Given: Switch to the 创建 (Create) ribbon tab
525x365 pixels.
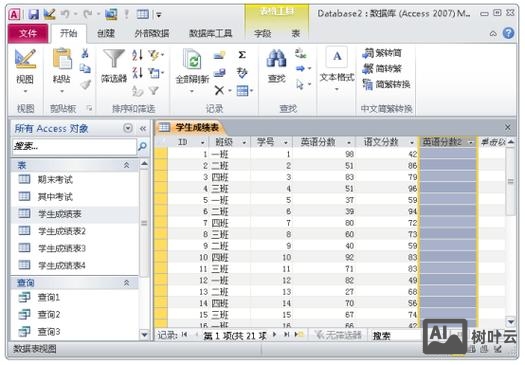Looking at the screenshot, I should coord(106,33).
